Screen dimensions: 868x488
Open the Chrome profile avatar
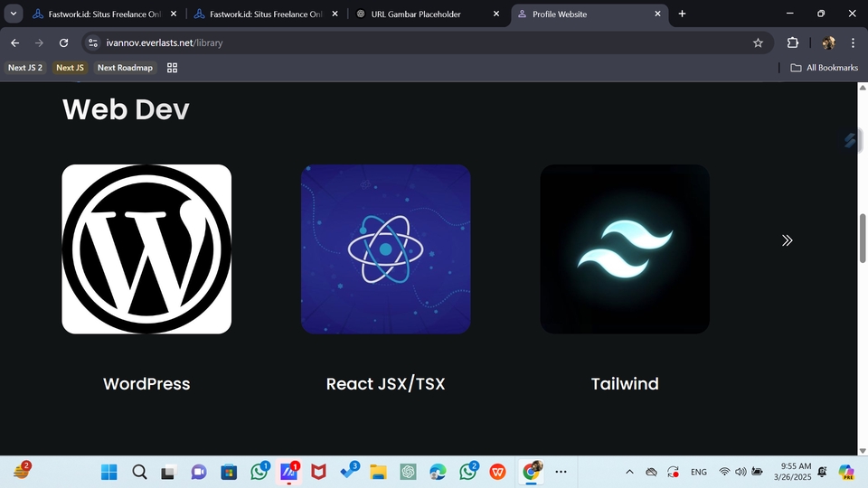[829, 42]
